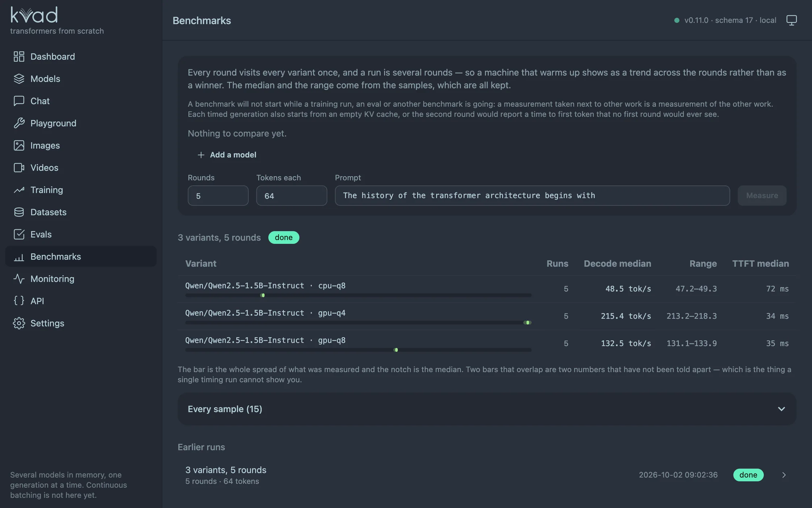Screen dimensions: 812x508
Task: Click the plus icon beside Add a model
Action: [201, 155]
